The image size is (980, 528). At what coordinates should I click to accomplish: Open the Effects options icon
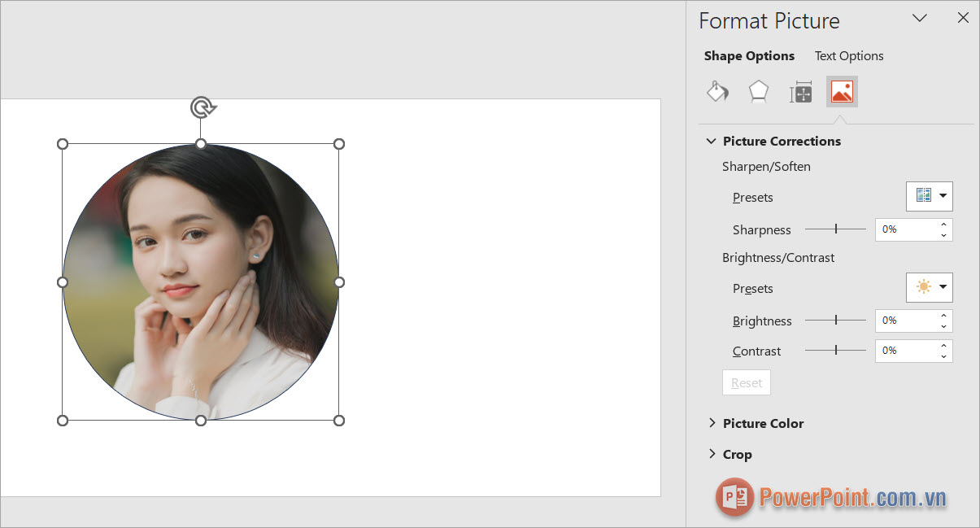pyautogui.click(x=758, y=91)
